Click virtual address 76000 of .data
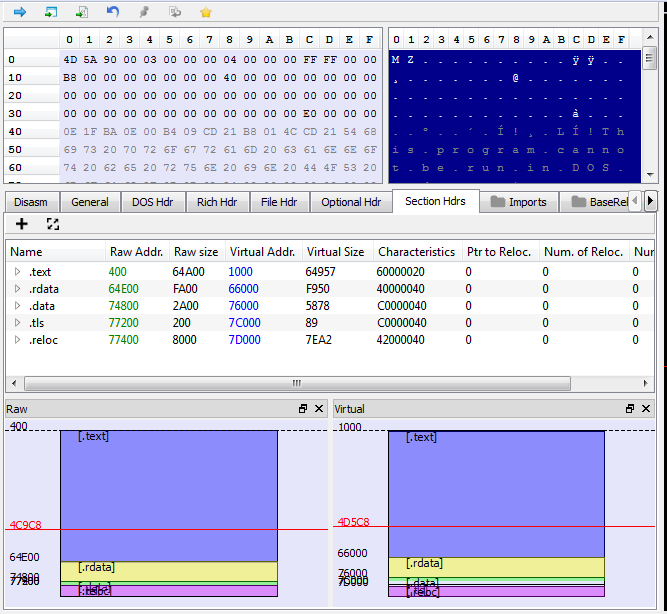667x614 pixels. [x=243, y=306]
